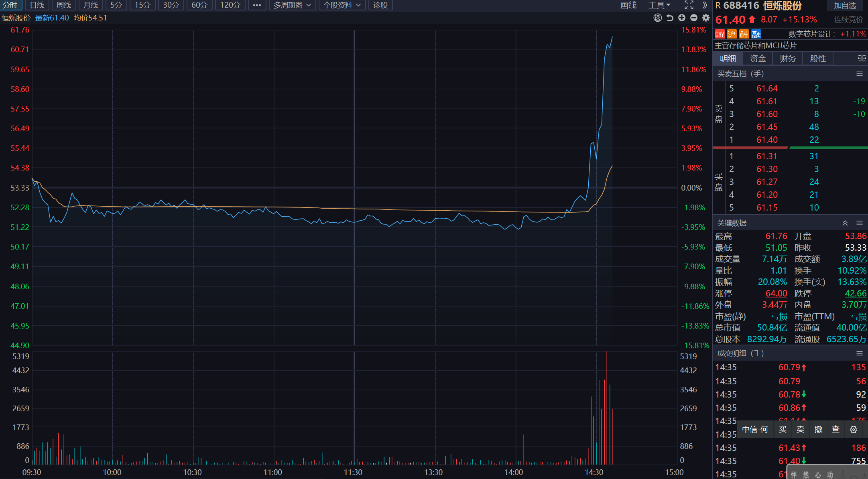Toggle the 融 margin badge

pyautogui.click(x=756, y=34)
